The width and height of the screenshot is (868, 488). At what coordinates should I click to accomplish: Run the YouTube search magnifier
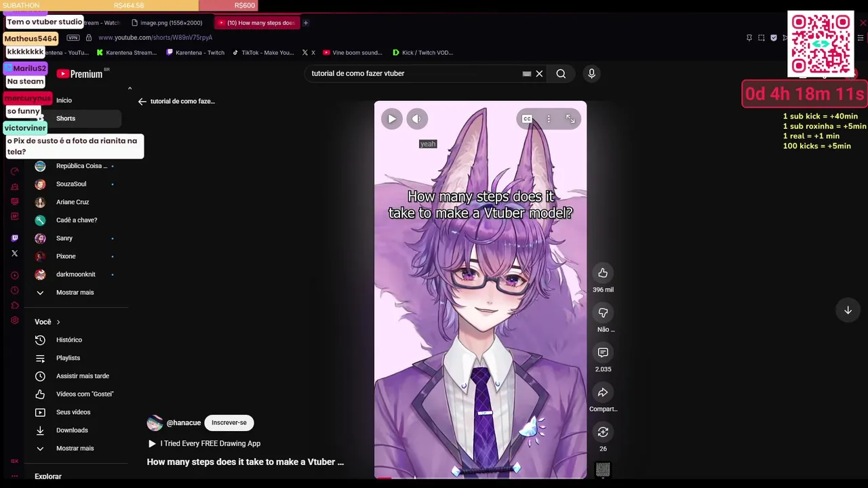coord(561,73)
